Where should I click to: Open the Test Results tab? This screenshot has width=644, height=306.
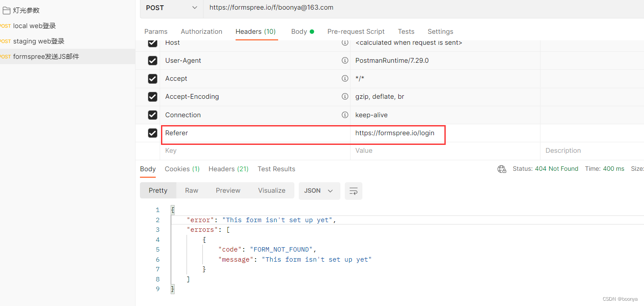coord(276,169)
